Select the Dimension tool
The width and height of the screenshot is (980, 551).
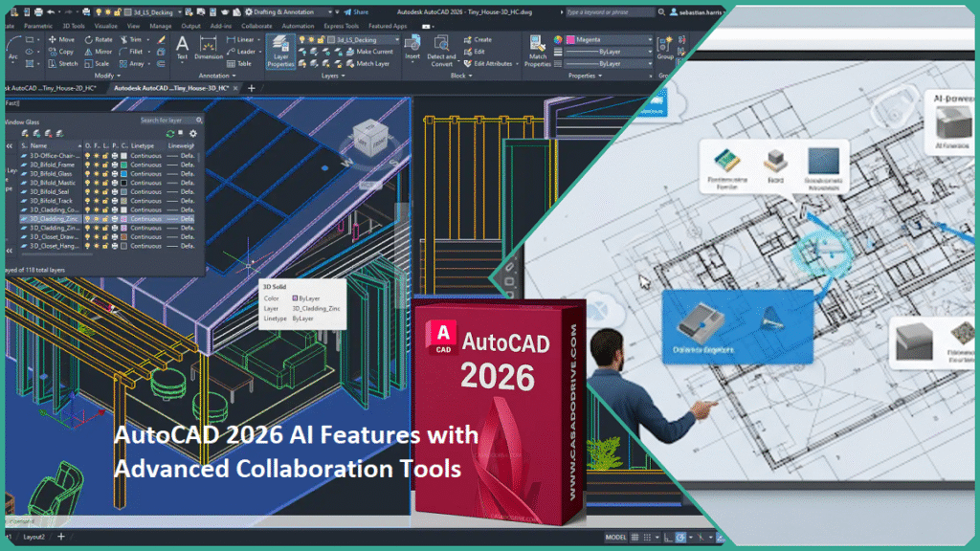[208, 48]
